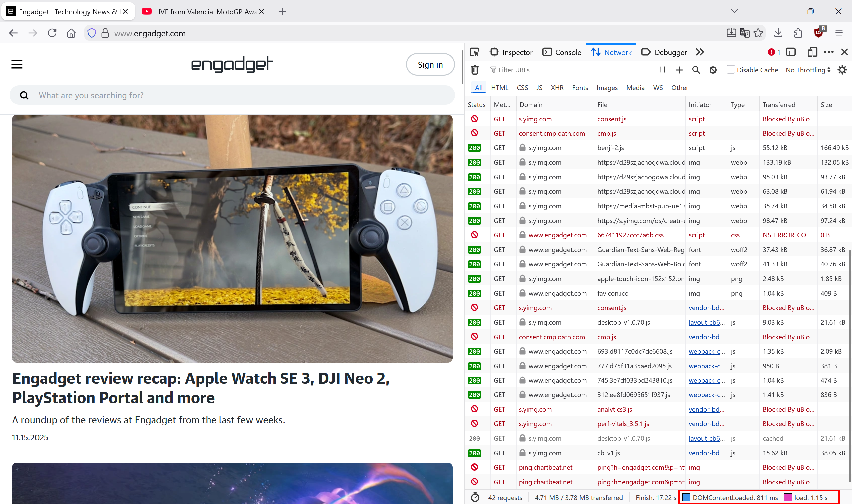The image size is (852, 504).
Task: Open new browser tab
Action: (282, 12)
